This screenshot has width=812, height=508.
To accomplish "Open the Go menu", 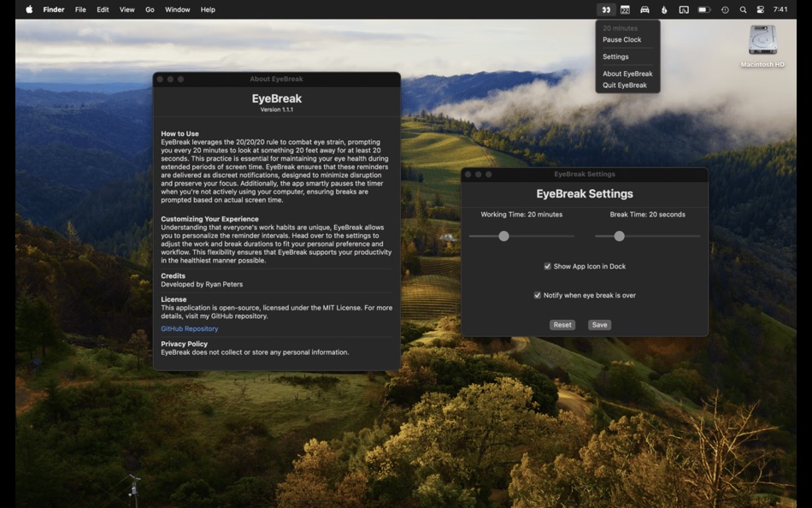I will (x=150, y=9).
